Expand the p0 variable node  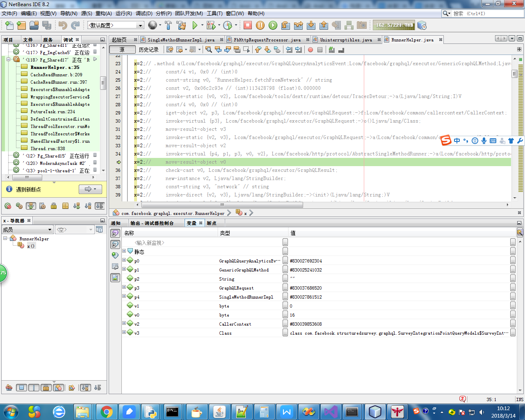pos(124,260)
